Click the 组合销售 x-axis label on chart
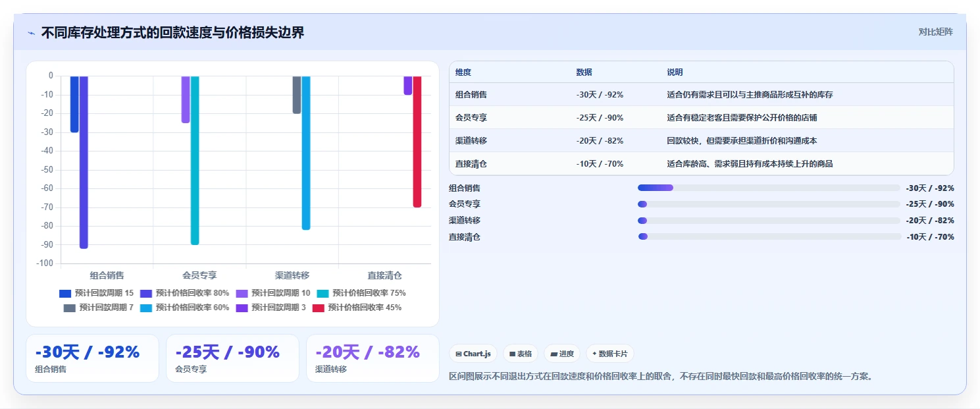 coord(107,275)
